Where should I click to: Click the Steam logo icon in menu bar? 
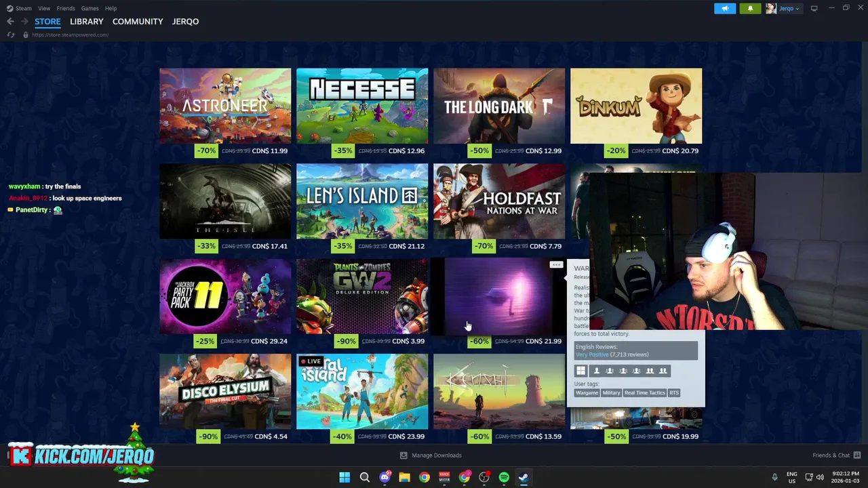9,8
